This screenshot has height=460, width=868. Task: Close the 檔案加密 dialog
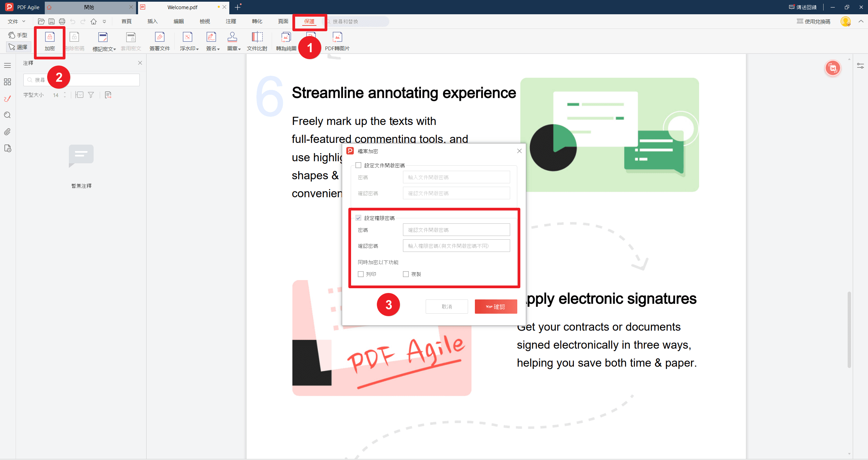click(519, 151)
